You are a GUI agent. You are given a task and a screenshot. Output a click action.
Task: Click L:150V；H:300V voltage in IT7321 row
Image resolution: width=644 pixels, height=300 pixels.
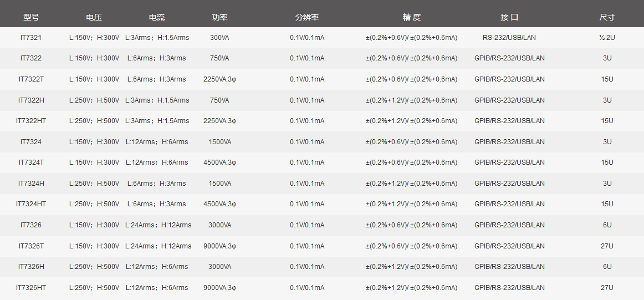(x=94, y=38)
